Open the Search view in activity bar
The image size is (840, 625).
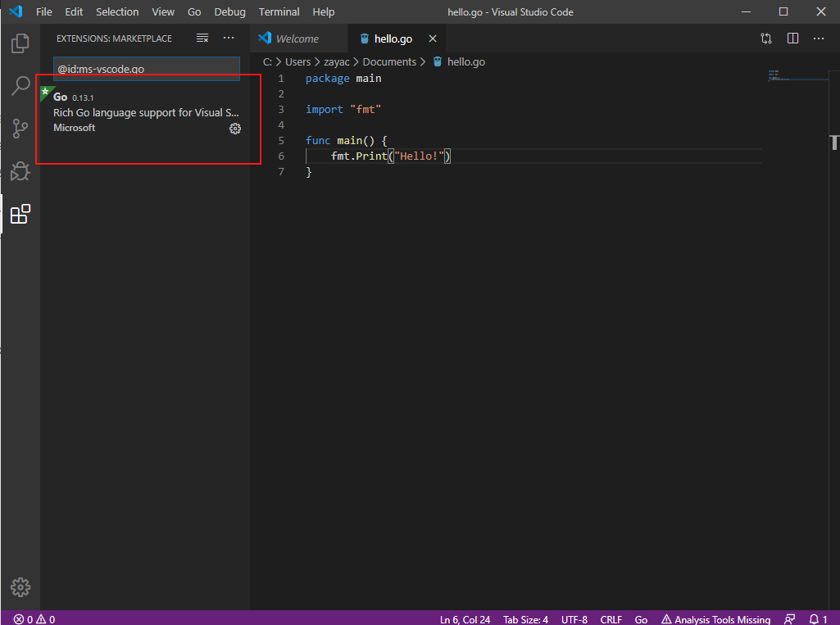(20, 86)
